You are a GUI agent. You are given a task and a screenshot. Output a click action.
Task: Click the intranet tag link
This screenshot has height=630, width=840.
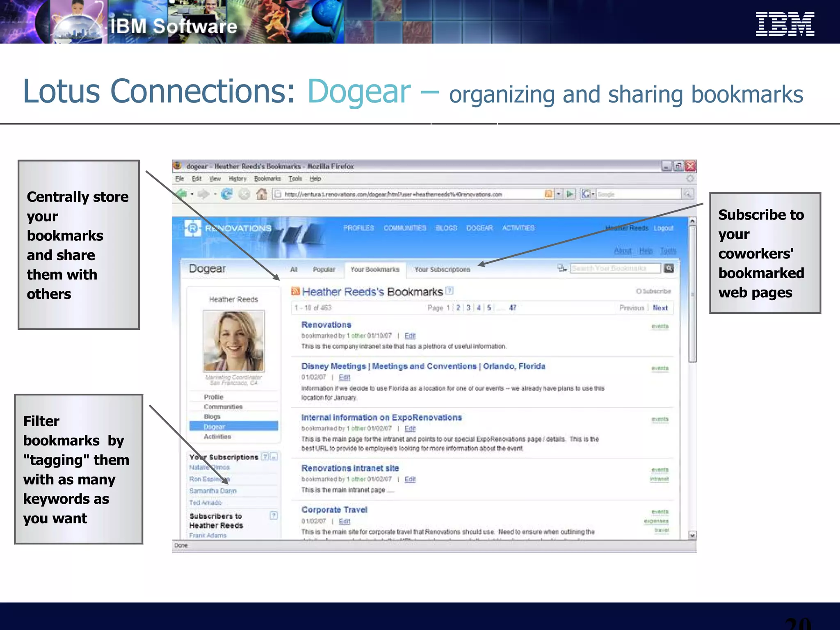click(x=659, y=479)
